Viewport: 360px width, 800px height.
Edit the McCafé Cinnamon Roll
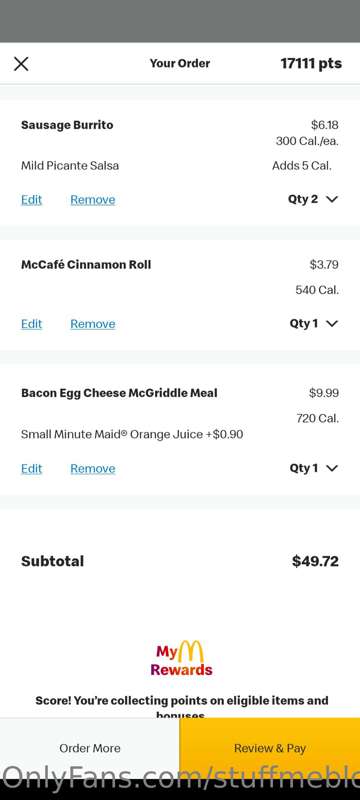pyautogui.click(x=32, y=324)
